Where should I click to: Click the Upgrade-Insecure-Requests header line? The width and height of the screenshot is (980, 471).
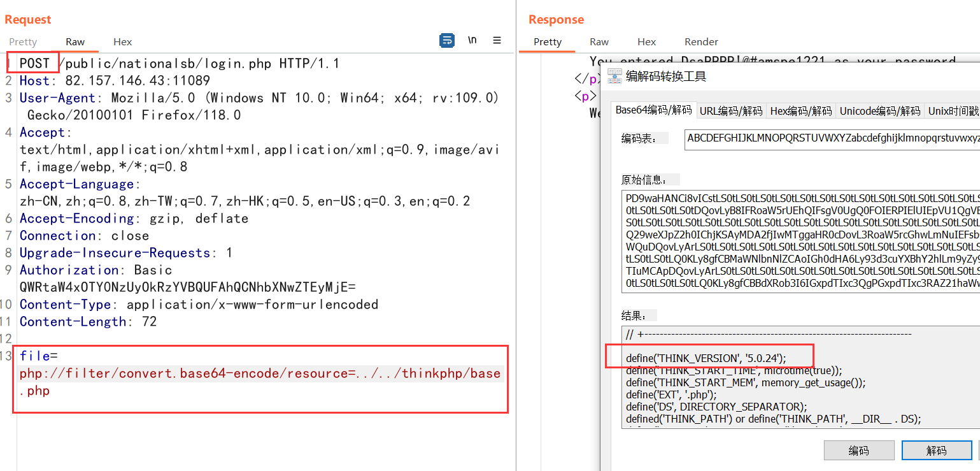[x=126, y=253]
